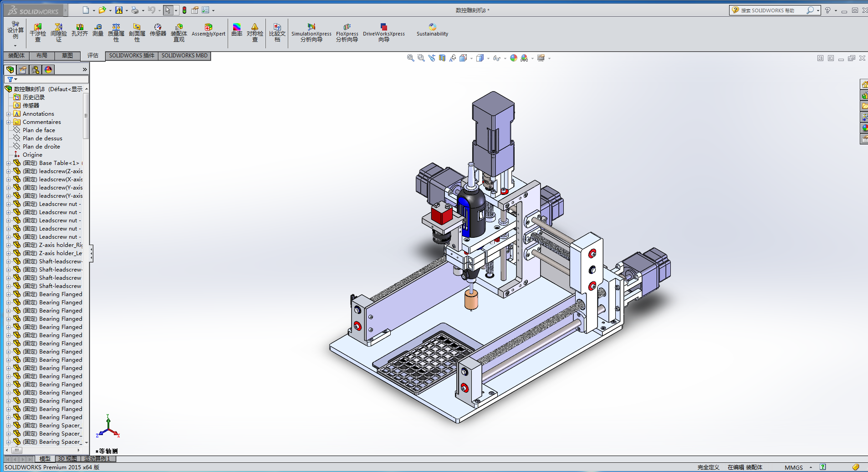Open the Hide/Show Items dropdown arrow

pos(505,58)
